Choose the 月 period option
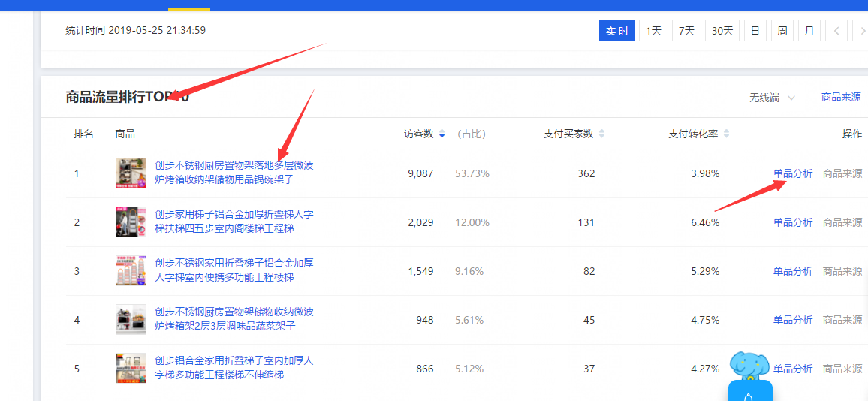The height and width of the screenshot is (401, 868). click(x=809, y=31)
